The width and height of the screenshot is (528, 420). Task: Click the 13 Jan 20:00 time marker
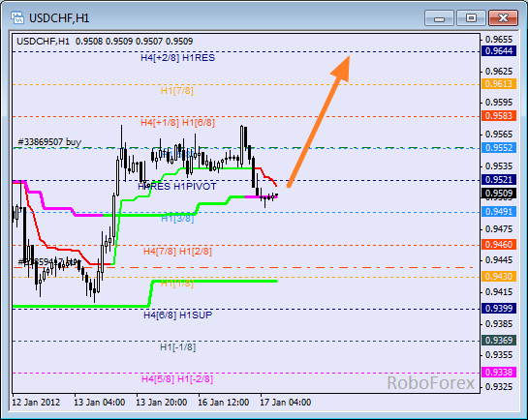(x=161, y=403)
